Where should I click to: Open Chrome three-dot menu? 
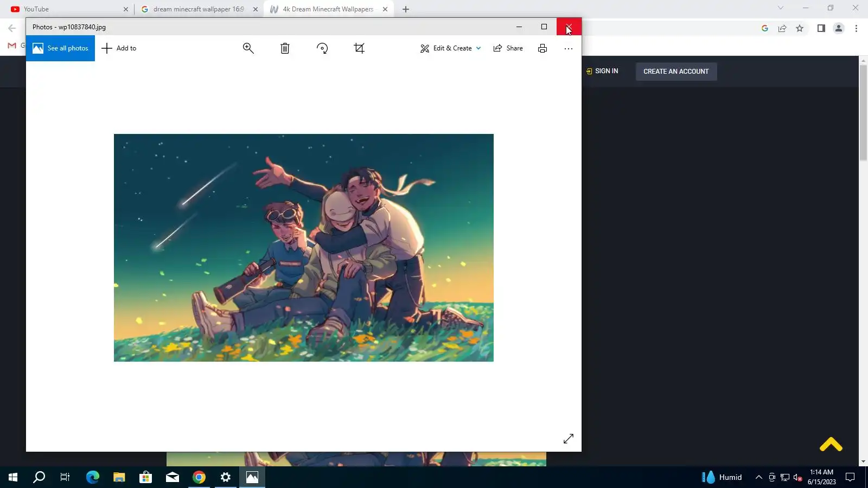[x=856, y=28]
